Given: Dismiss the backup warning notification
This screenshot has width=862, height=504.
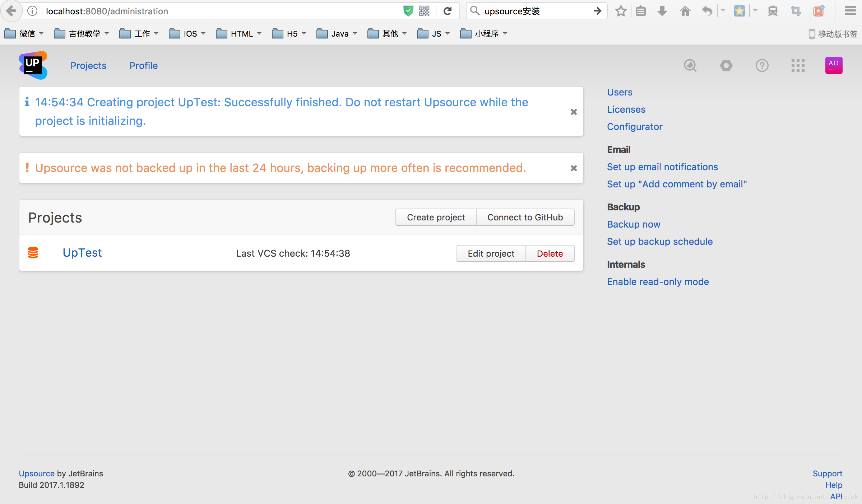Looking at the screenshot, I should tap(574, 168).
